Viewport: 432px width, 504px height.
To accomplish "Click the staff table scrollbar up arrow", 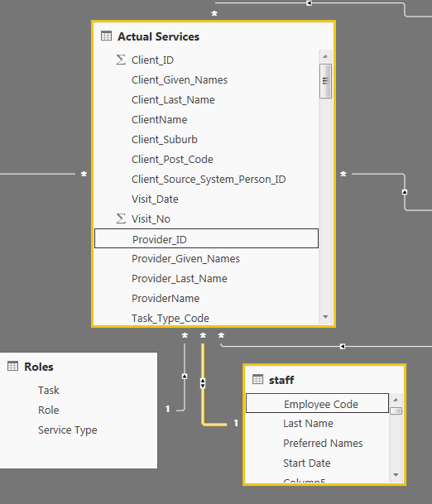I will [396, 400].
